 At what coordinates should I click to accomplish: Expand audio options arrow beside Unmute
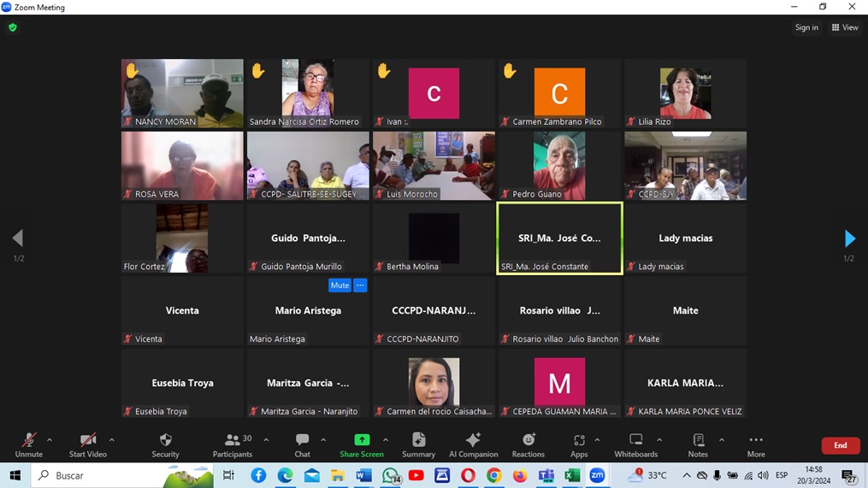click(x=50, y=440)
